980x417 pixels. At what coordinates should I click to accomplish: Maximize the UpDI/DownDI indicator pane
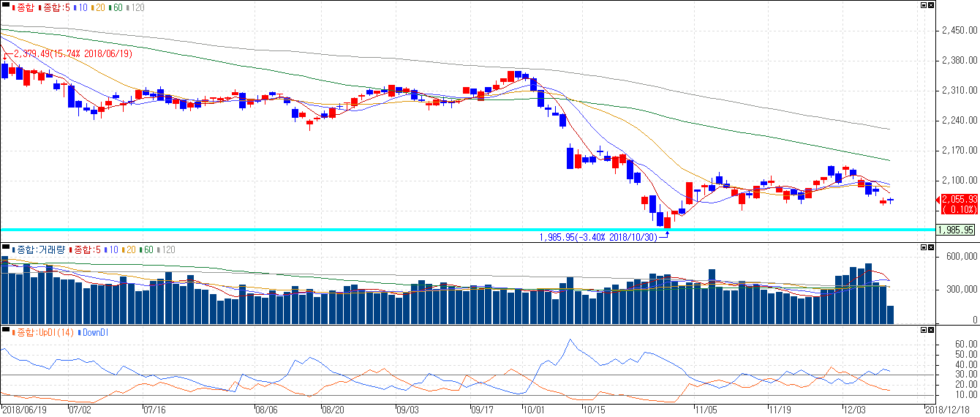(x=924, y=331)
